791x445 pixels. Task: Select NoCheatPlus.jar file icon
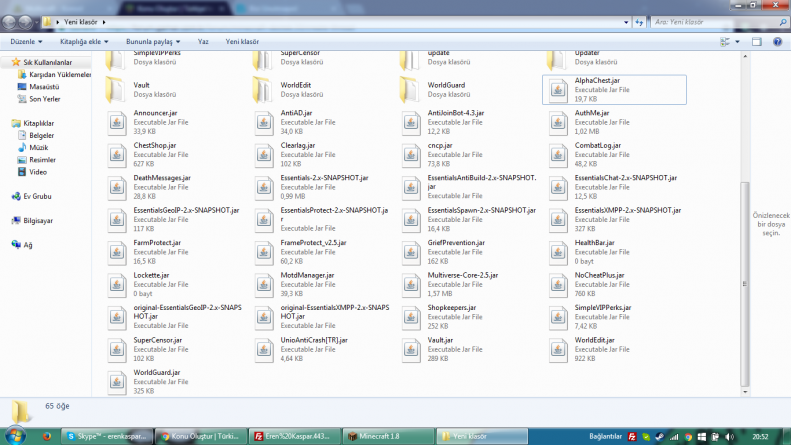(558, 285)
